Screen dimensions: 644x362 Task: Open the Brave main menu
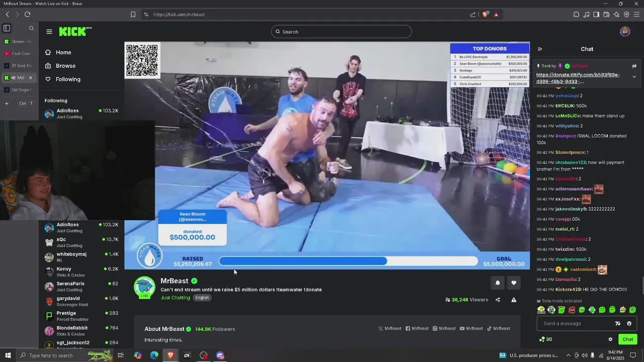(636, 15)
